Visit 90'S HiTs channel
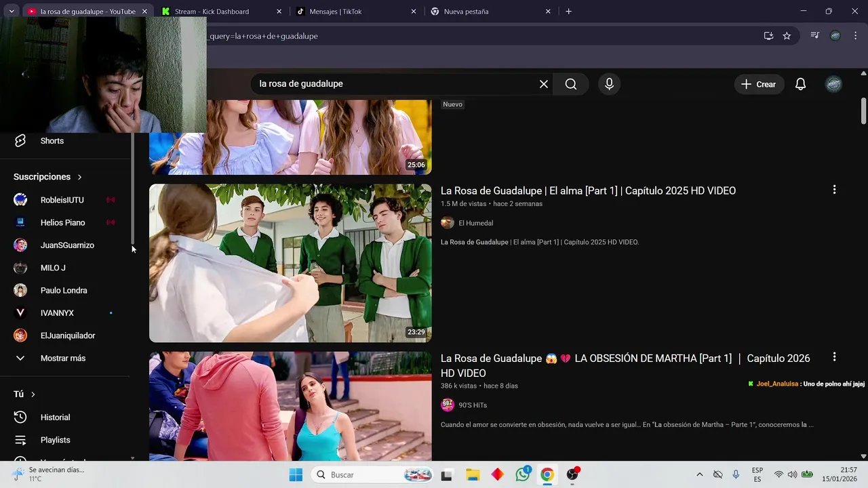Viewport: 868px width, 488px height. tap(473, 405)
